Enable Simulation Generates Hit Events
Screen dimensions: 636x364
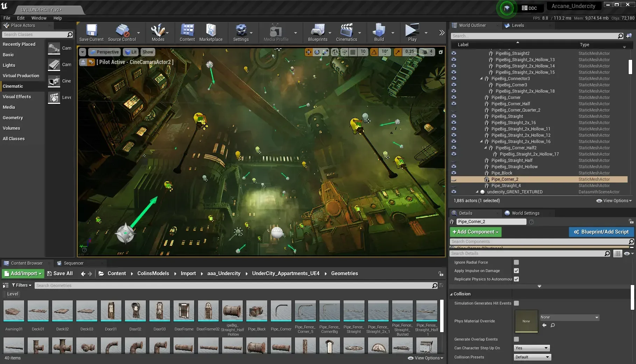coord(516,303)
